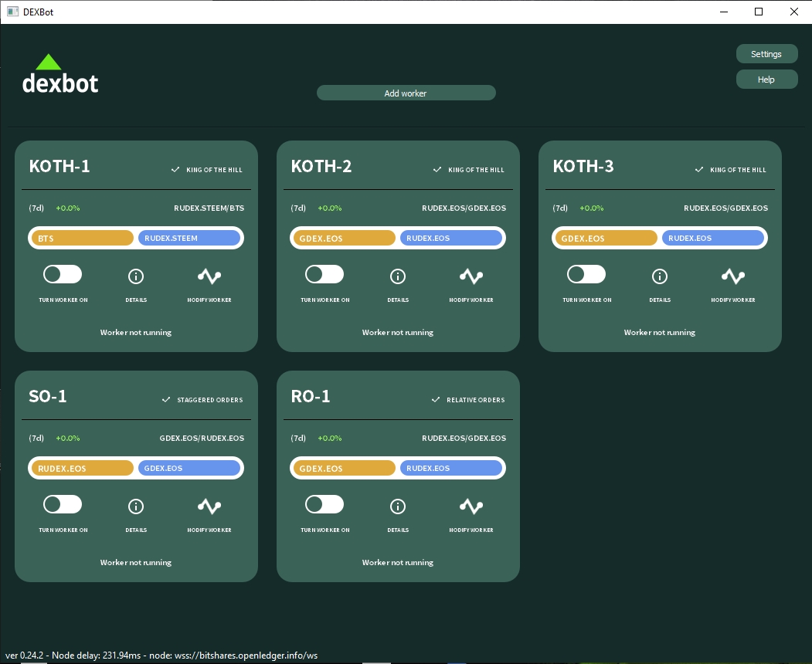Click RUDEX.EOS blue bar in KOTH-2
812x664 pixels.
pyautogui.click(x=450, y=238)
